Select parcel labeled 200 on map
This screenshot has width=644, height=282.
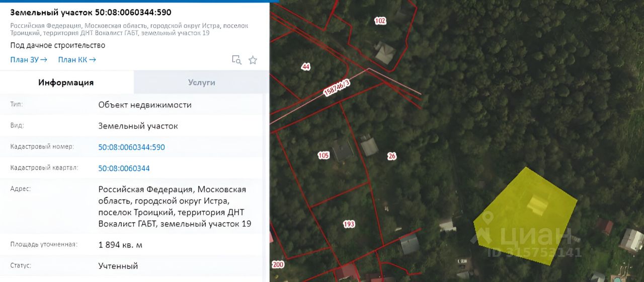278,265
